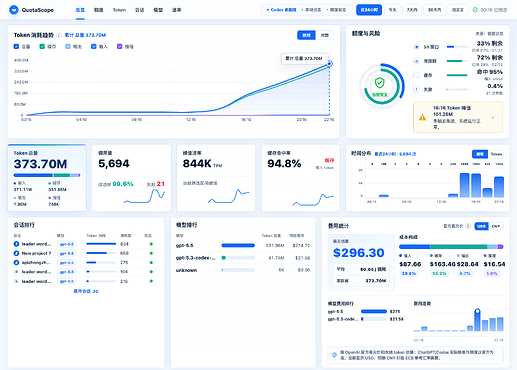Open the 速率 tab
This screenshot has height=370, width=517.
point(177,10)
